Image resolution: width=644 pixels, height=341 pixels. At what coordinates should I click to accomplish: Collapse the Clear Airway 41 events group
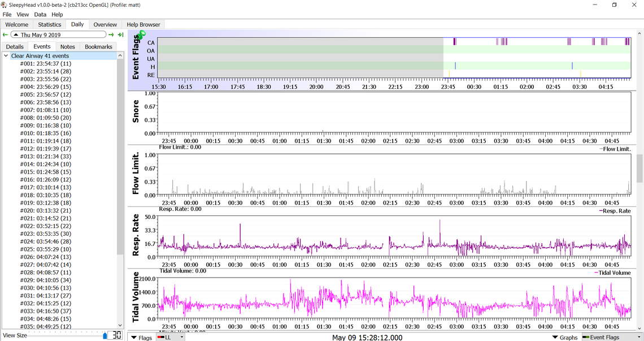(6, 55)
